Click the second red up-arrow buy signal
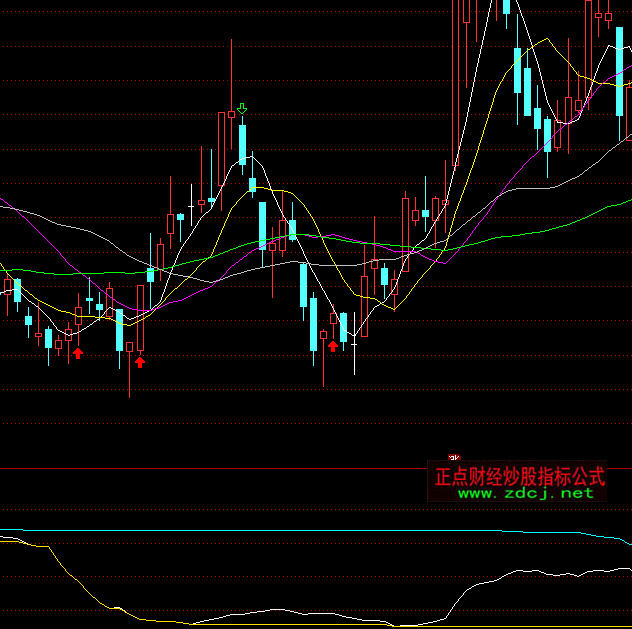Viewport: 632px width, 629px height. coord(140,361)
